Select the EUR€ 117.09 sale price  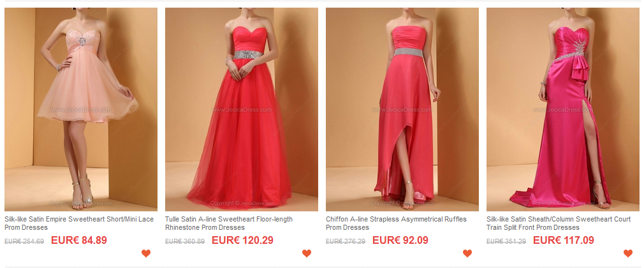click(564, 240)
